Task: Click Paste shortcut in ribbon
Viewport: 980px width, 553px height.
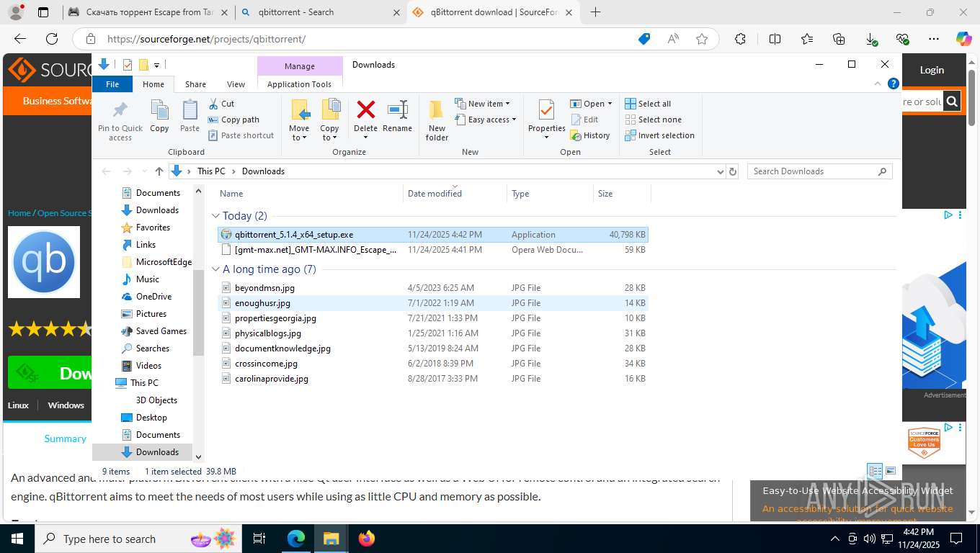Action: tap(241, 135)
